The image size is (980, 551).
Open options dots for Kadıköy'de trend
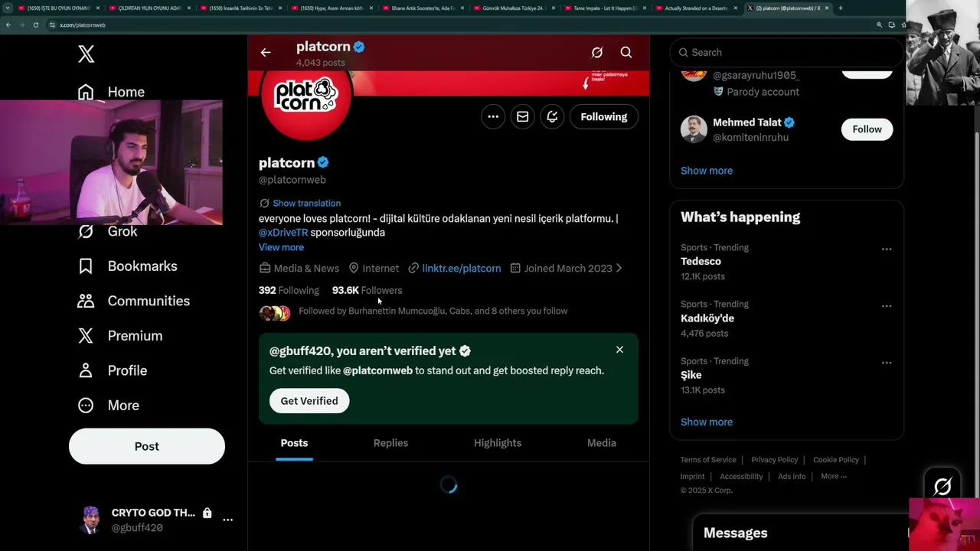point(886,305)
